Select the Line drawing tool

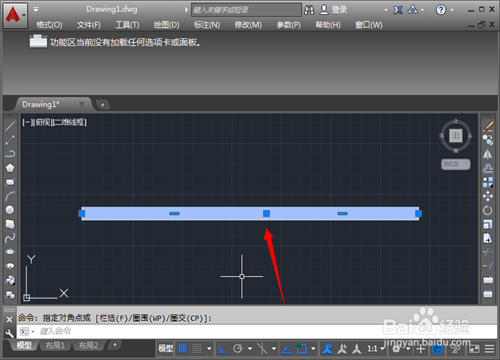click(x=10, y=126)
